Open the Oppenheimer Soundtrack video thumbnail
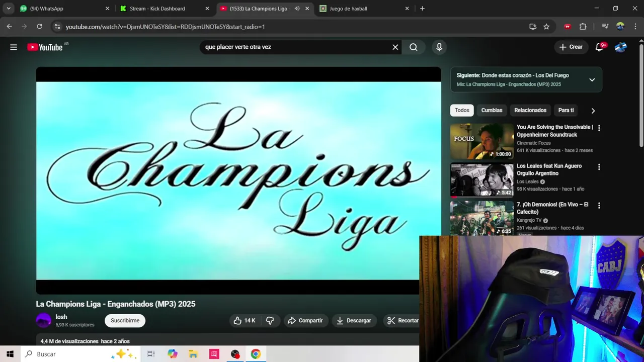The image size is (644, 362). pyautogui.click(x=481, y=141)
